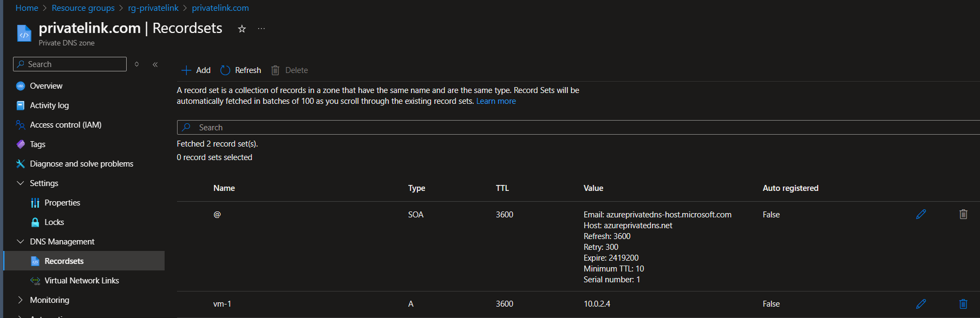
Task: Click the expand/collapse arrows next to sidebar search
Action: 137,64
